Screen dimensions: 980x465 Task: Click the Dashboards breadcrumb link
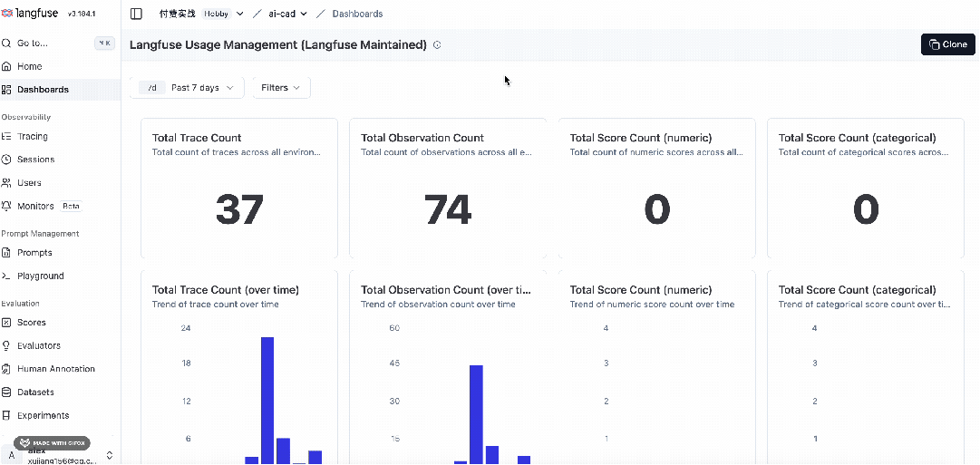click(x=357, y=14)
